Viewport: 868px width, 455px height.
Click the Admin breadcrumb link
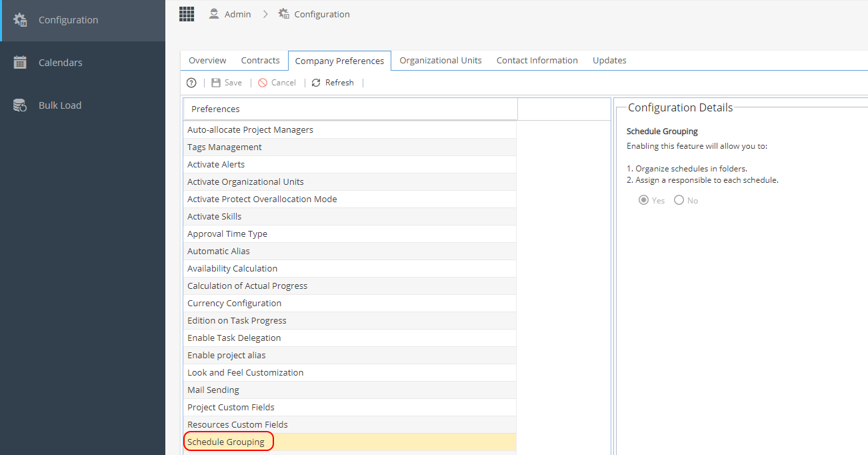237,14
